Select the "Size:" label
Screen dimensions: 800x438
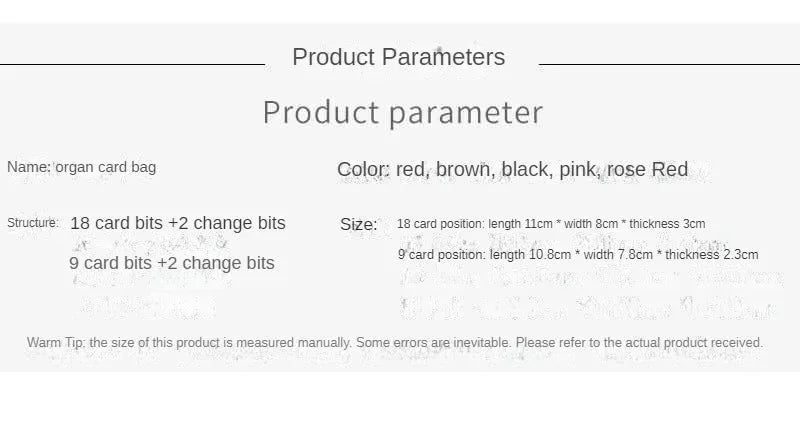[x=359, y=224]
